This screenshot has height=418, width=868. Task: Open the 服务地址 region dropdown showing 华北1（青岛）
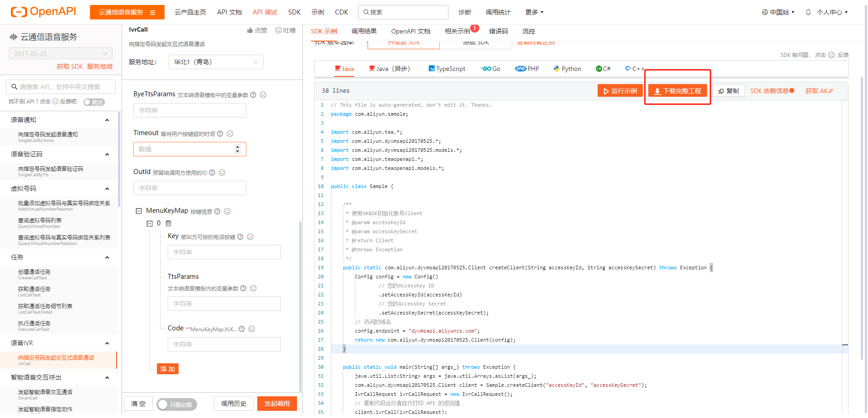216,61
